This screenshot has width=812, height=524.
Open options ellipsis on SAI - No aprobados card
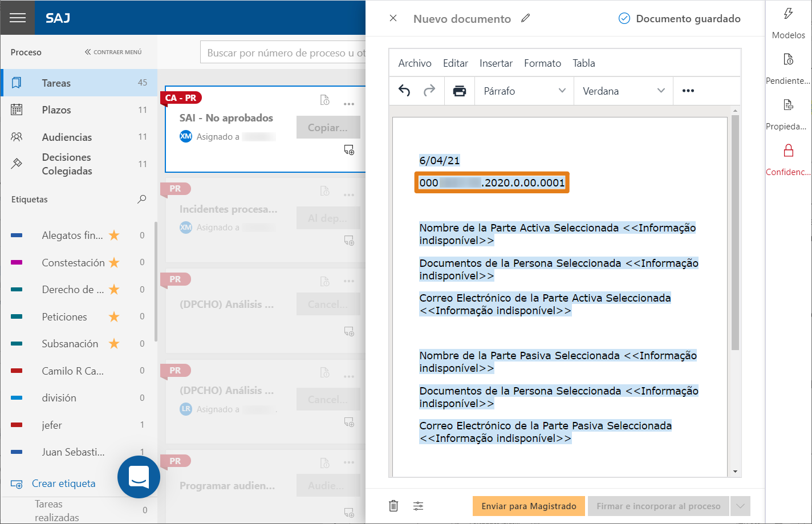click(x=349, y=104)
